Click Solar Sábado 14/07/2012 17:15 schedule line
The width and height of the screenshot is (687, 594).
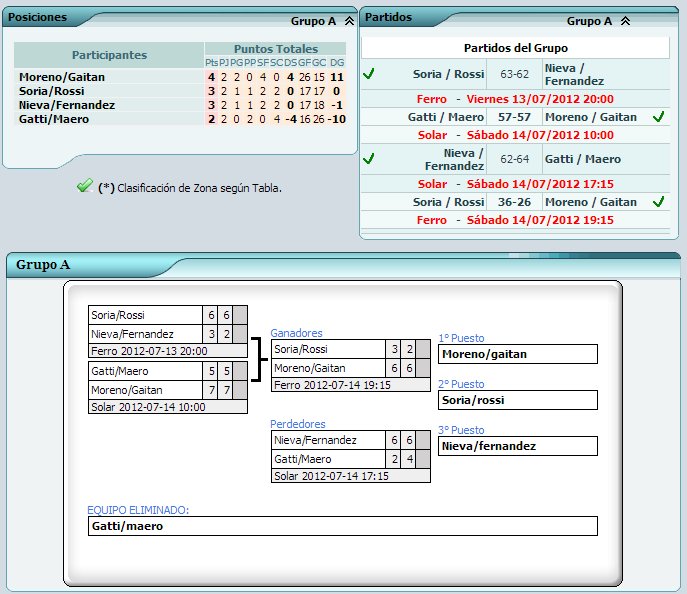pyautogui.click(x=515, y=184)
